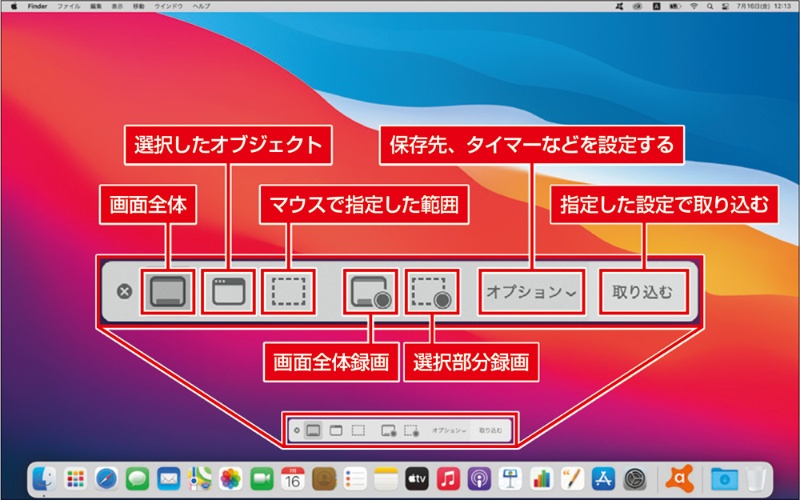Screen dimensions: 800x500
Task: Launch Apple TV from the Dock
Action: 417,479
